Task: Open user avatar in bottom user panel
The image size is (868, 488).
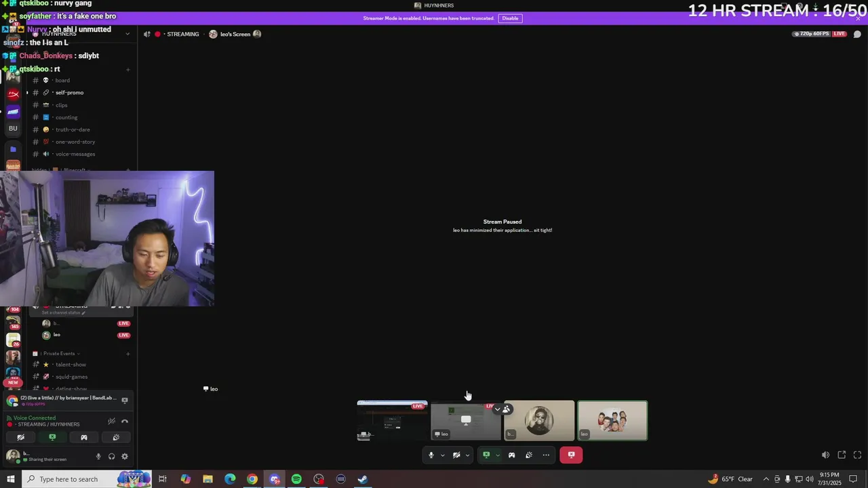Action: (13, 456)
